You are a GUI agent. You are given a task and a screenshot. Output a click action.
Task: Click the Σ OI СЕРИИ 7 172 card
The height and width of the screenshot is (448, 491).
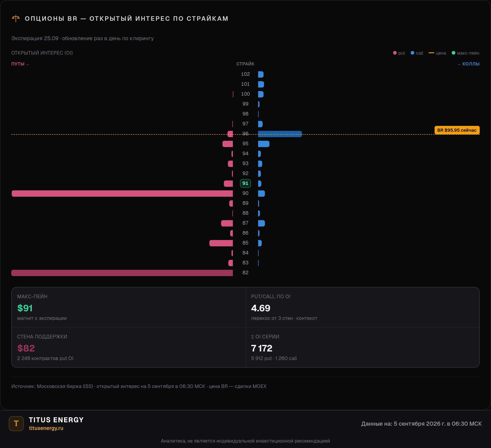(362, 347)
